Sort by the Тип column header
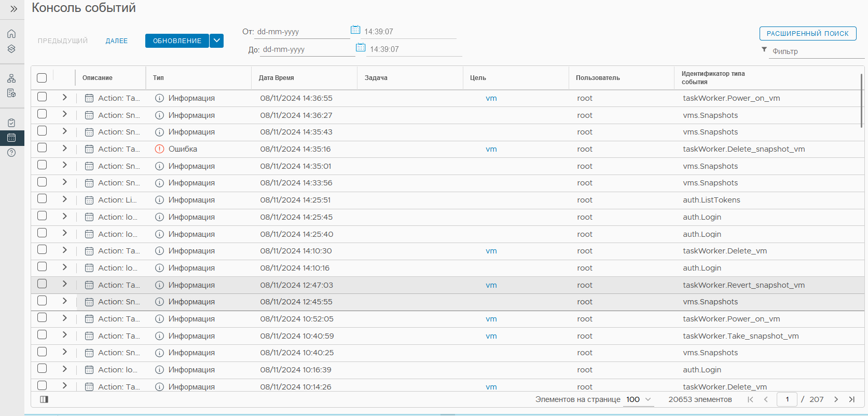Image resolution: width=868 pixels, height=416 pixels. [158, 78]
